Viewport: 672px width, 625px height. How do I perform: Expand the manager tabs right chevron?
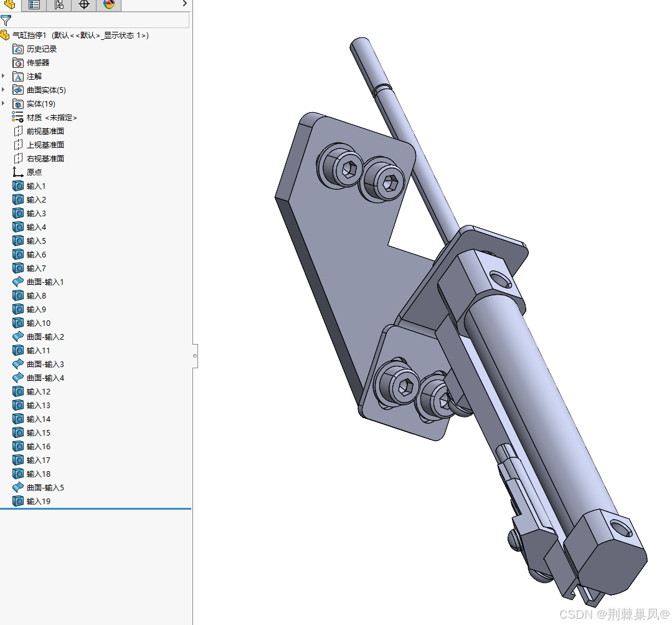[x=185, y=4]
